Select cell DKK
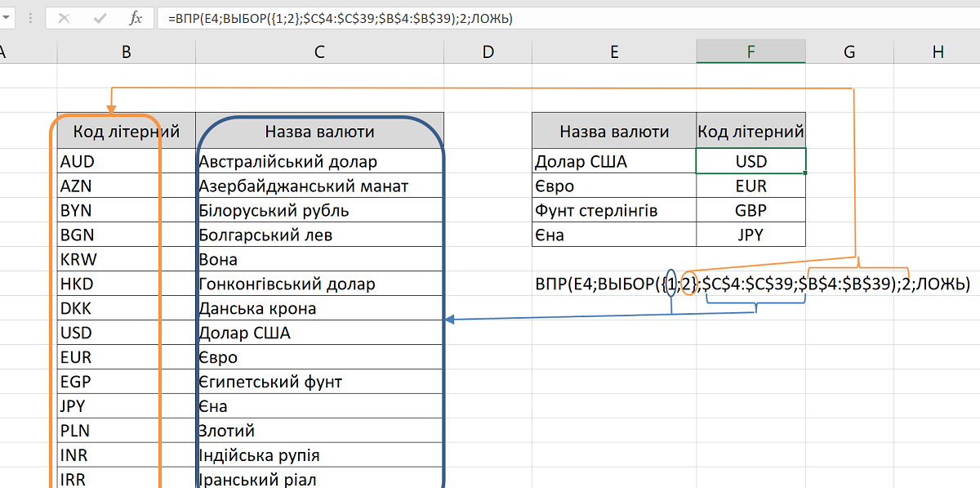Screen dimensions: 980x488 point(127,308)
